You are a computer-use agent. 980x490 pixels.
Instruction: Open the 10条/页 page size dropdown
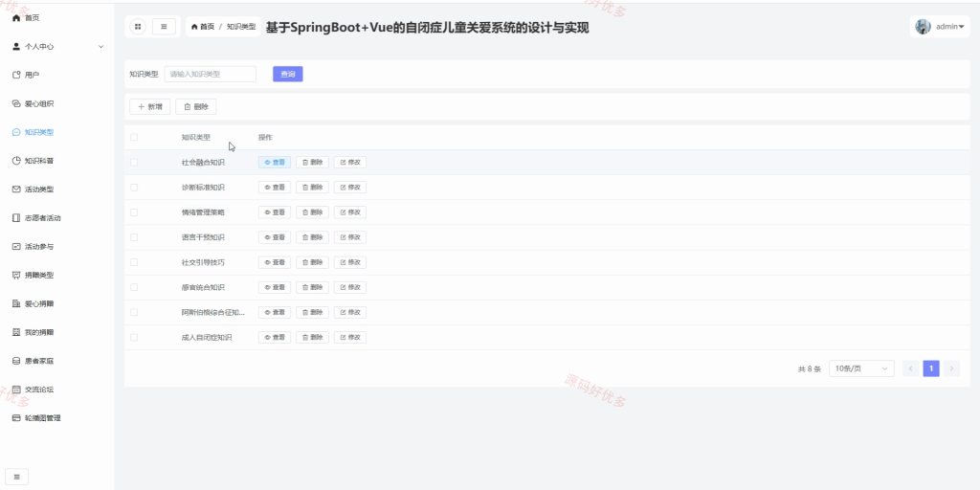pos(861,368)
